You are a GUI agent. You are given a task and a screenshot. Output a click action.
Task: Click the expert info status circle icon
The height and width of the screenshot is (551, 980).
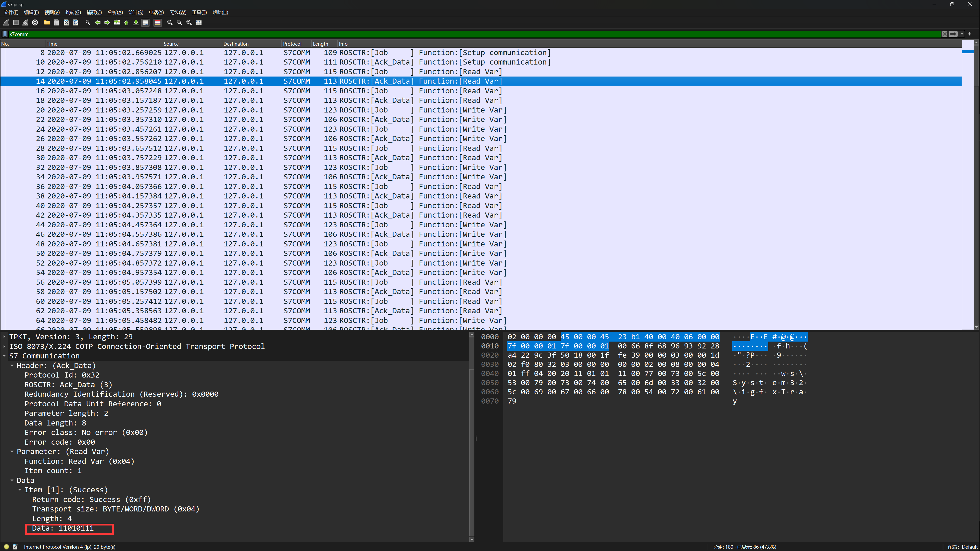point(6,547)
